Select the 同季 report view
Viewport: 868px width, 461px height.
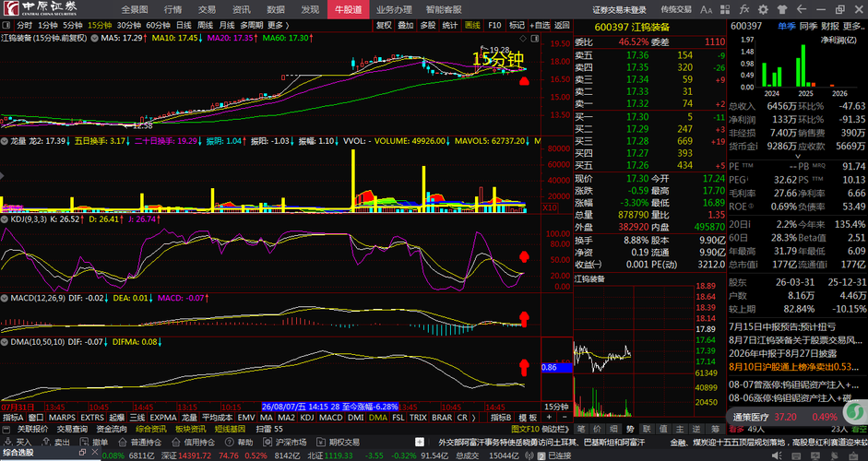point(808,26)
